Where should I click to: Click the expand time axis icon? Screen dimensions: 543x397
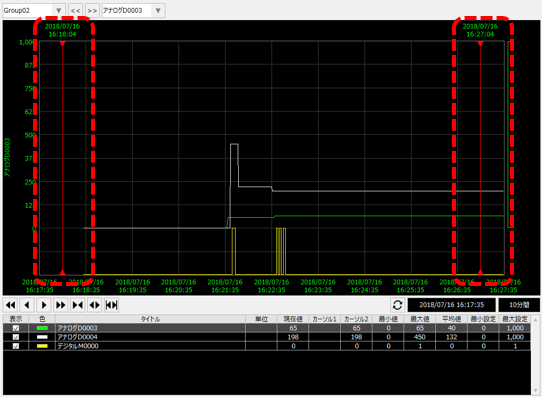coord(95,305)
